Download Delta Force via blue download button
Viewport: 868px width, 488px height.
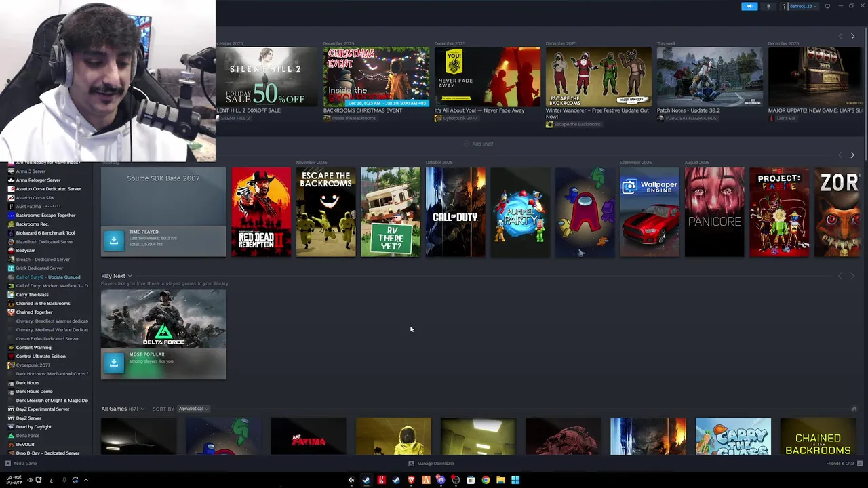pos(114,363)
